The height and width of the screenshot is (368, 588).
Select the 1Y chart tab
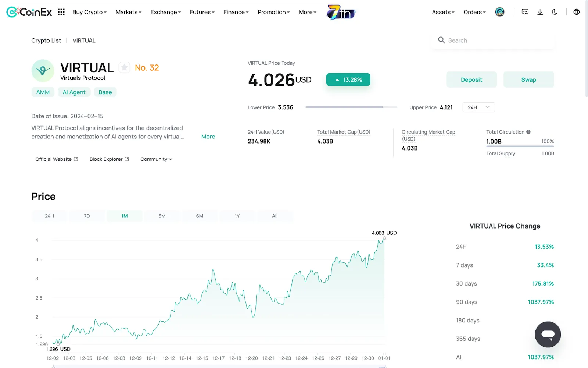coord(237,216)
